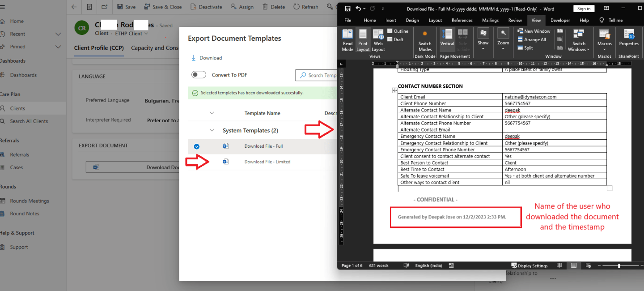The width and height of the screenshot is (644, 291).
Task: Click the Download icon in the export dialog
Action: pos(194,58)
